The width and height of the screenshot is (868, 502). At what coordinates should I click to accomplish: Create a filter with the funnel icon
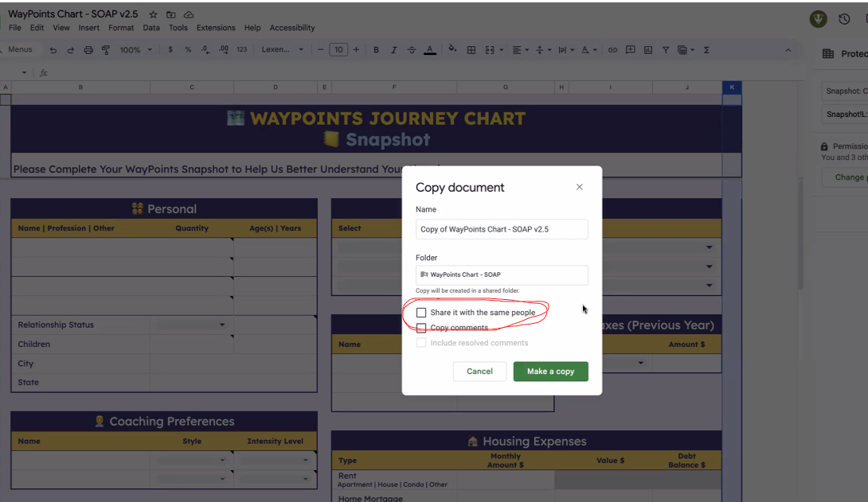coord(666,50)
